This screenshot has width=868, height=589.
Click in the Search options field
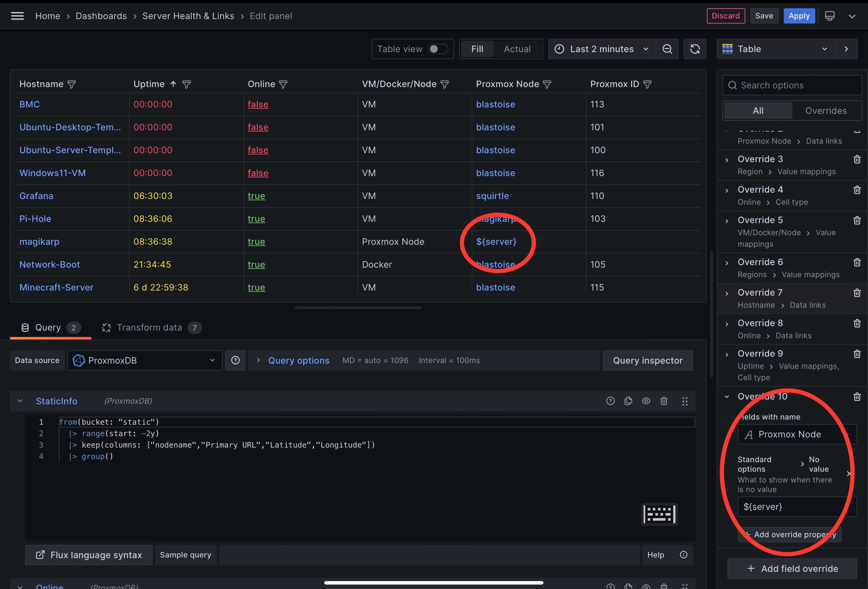pyautogui.click(x=792, y=85)
